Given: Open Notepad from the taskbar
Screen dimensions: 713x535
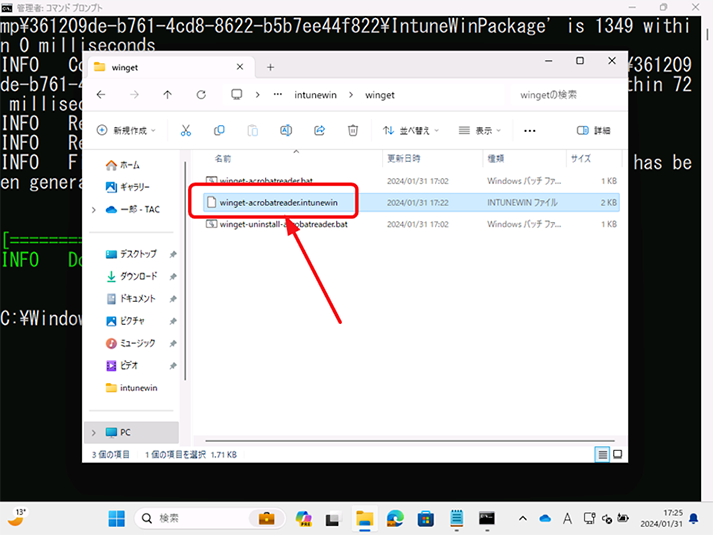Looking at the screenshot, I should point(456,518).
